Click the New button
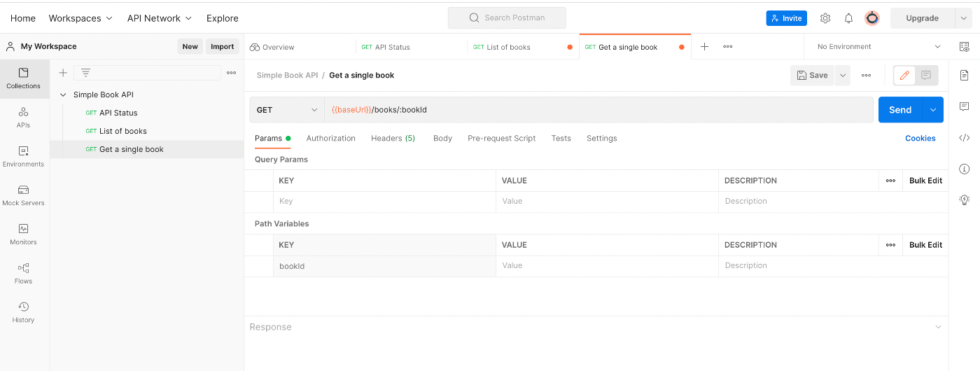This screenshot has height=371, width=980. click(190, 46)
